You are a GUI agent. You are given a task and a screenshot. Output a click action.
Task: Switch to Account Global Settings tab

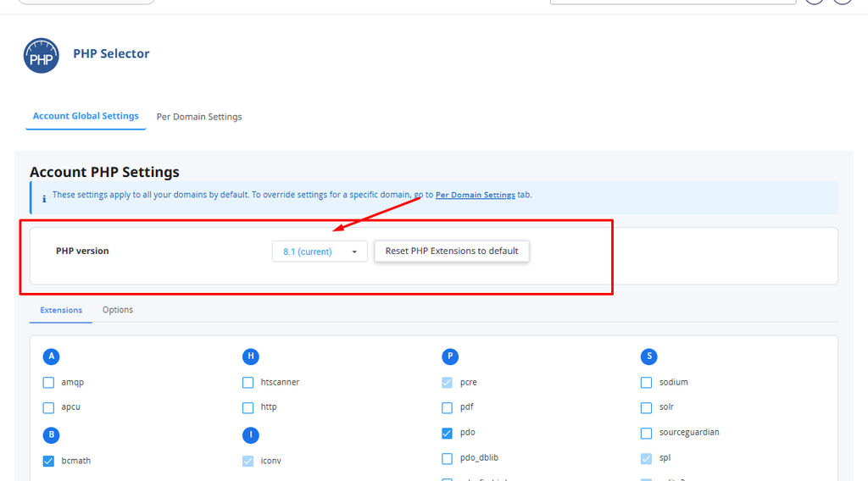pyautogui.click(x=86, y=116)
